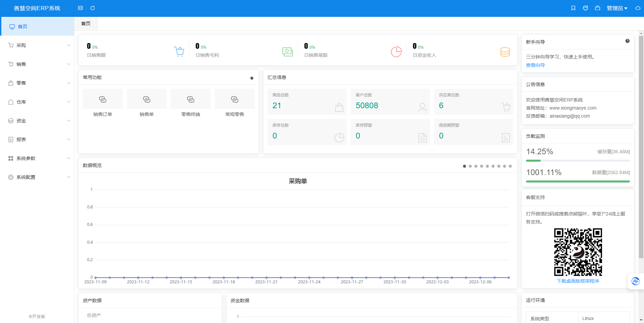Open the 管理员 user dropdown
Screen dimensions: 644x323
pos(617,8)
